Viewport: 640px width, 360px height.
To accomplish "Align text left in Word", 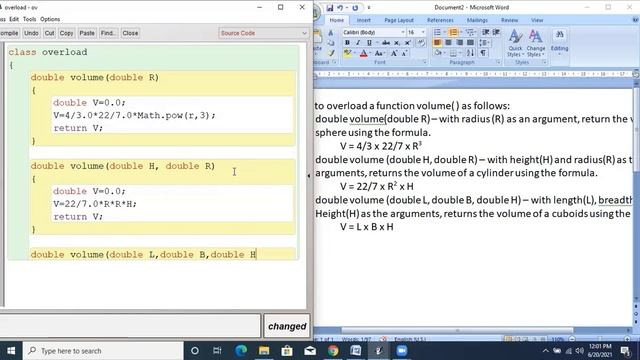I will pyautogui.click(x=437, y=42).
